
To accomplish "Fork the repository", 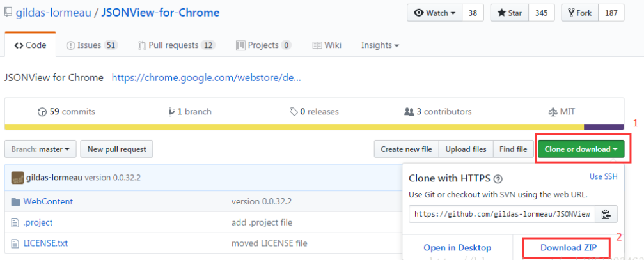I will click(x=580, y=13).
